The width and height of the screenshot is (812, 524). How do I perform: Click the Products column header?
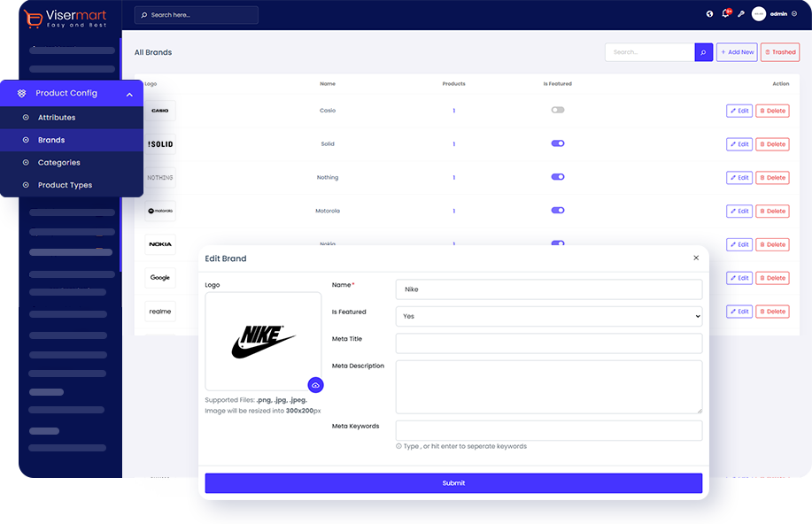(x=453, y=84)
